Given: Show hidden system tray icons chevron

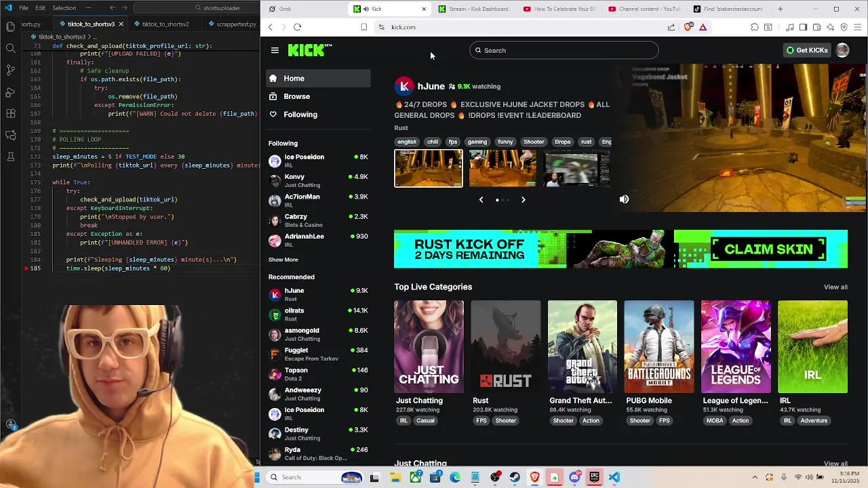Looking at the screenshot, I should click(x=755, y=477).
